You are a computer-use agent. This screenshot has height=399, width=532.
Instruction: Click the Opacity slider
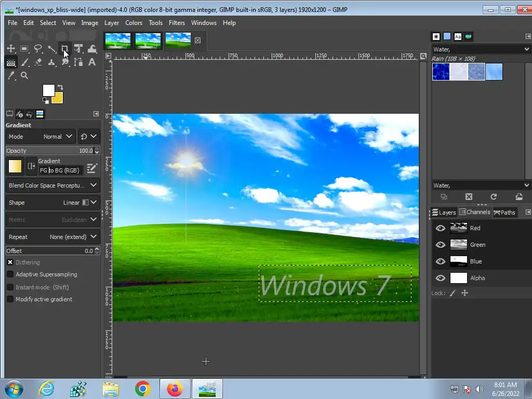(49, 151)
